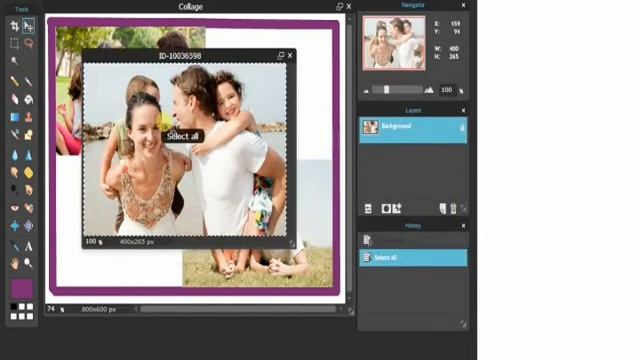Image resolution: width=640 pixels, height=360 pixels.
Task: Open zoom dropdown beside 100 in ID-10036598 window
Action: point(101,242)
